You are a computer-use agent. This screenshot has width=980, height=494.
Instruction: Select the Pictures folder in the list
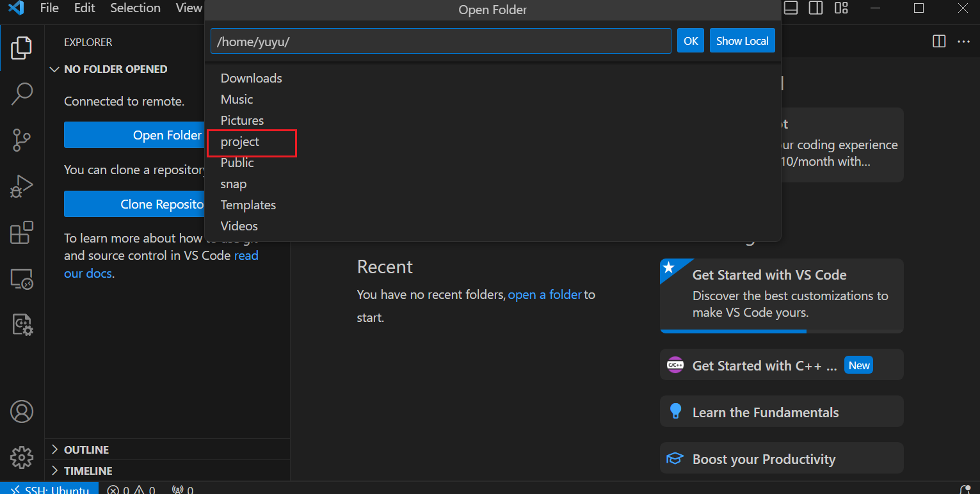tap(493, 120)
